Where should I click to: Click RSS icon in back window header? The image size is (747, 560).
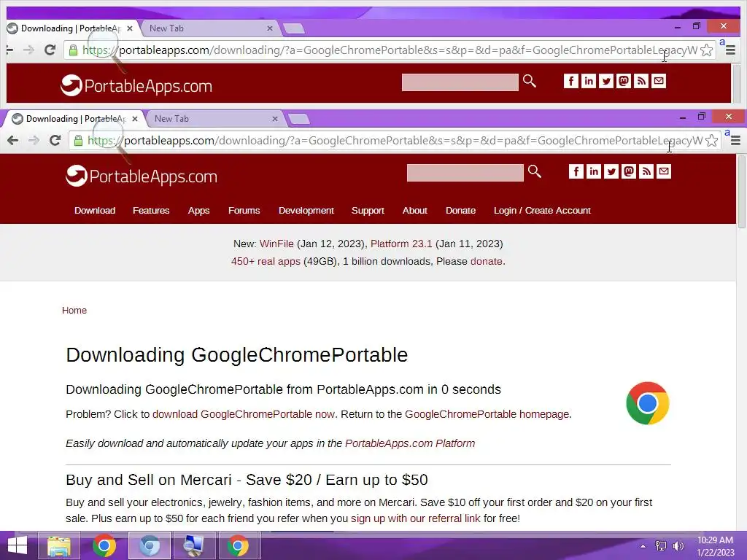[641, 81]
